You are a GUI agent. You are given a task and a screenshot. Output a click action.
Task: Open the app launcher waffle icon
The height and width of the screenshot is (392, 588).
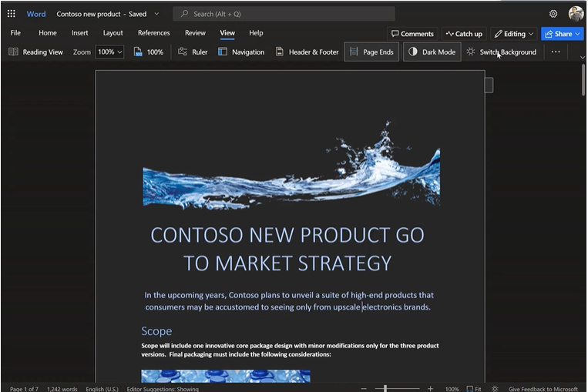(x=12, y=14)
